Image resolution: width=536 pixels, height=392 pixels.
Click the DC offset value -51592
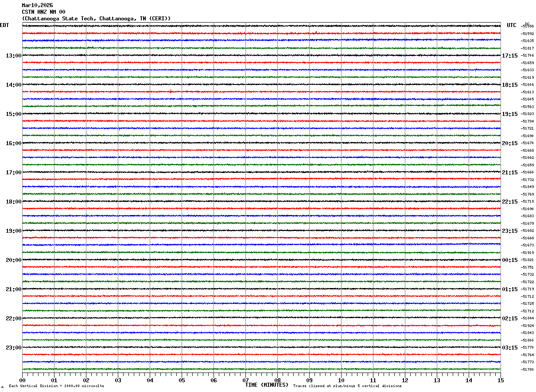[528, 34]
